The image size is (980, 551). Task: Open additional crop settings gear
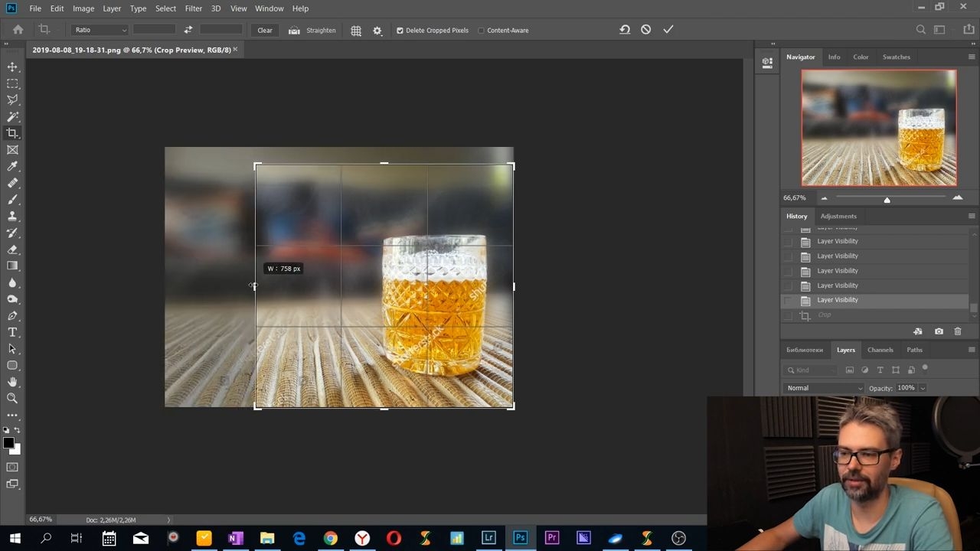click(377, 31)
